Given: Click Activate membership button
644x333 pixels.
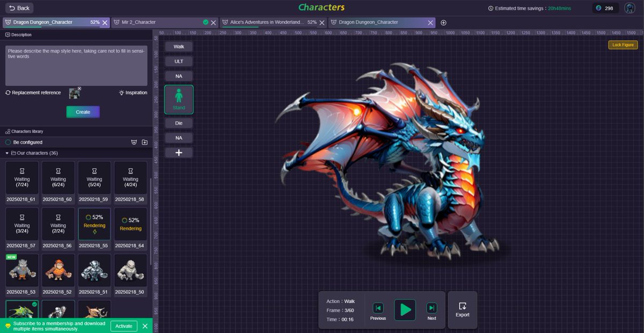Looking at the screenshot, I should tap(124, 326).
